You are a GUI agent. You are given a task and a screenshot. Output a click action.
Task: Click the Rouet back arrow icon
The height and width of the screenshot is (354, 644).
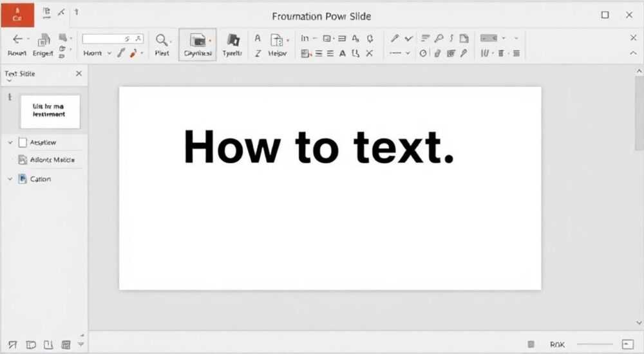(x=17, y=39)
